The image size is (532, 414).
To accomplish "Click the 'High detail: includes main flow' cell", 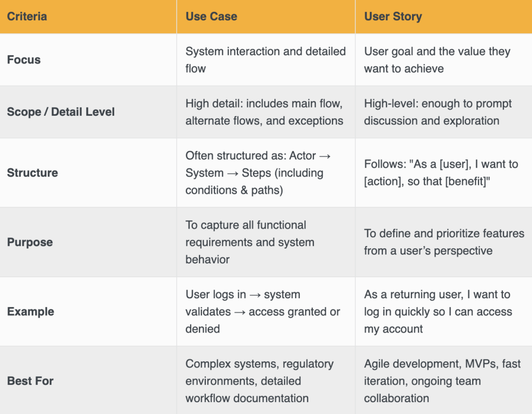I will click(264, 112).
